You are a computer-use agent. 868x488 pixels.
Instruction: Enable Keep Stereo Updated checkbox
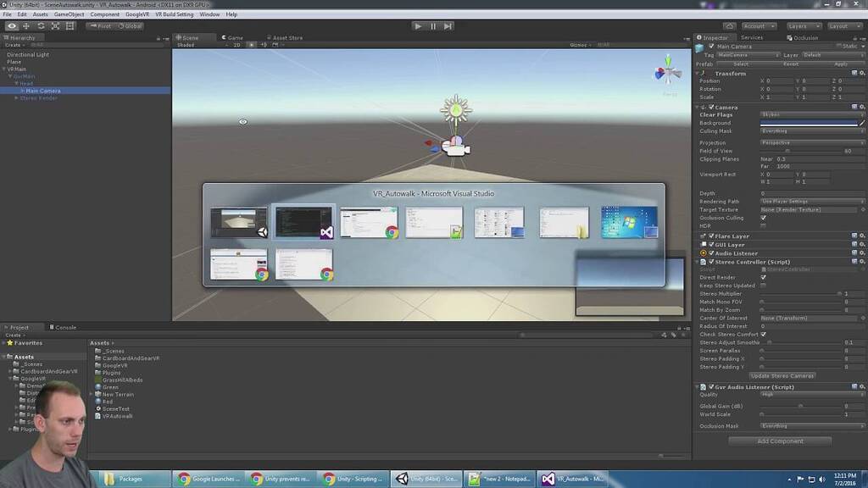[764, 286]
